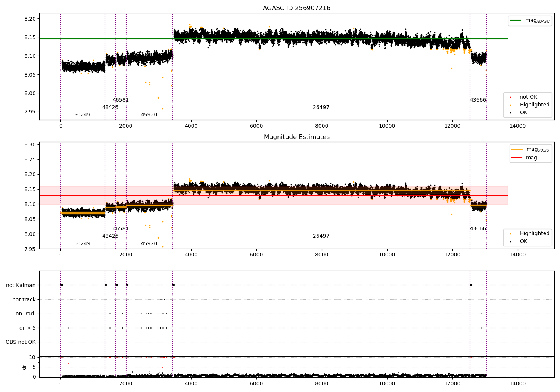The width and height of the screenshot is (560, 392).
Task: Click the 5 tick on the dr axis
Action: click(34, 367)
